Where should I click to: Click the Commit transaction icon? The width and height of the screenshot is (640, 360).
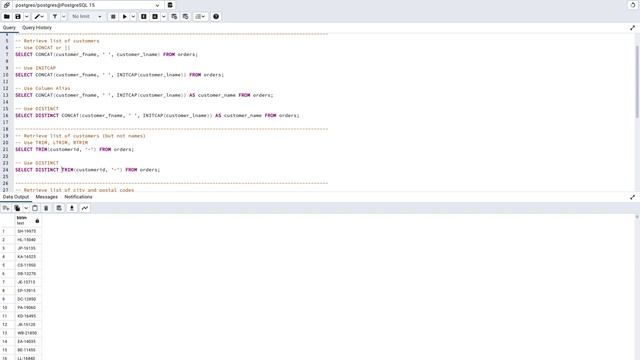point(174,17)
